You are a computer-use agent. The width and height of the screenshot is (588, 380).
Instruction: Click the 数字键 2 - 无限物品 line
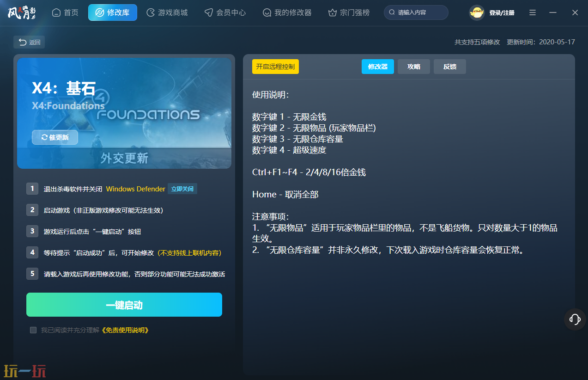[314, 128]
